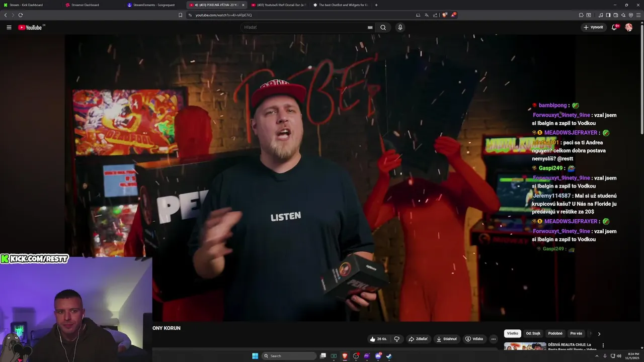The image size is (644, 362).
Task: Open the Windows Start button
Action: (255, 356)
